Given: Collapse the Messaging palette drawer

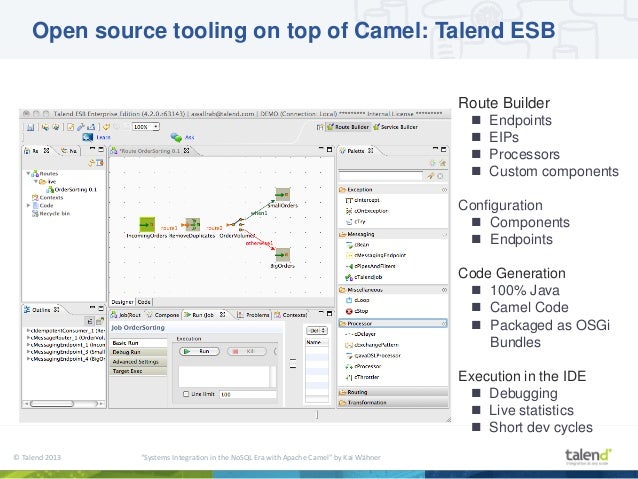Looking at the screenshot, I should coord(393,234).
